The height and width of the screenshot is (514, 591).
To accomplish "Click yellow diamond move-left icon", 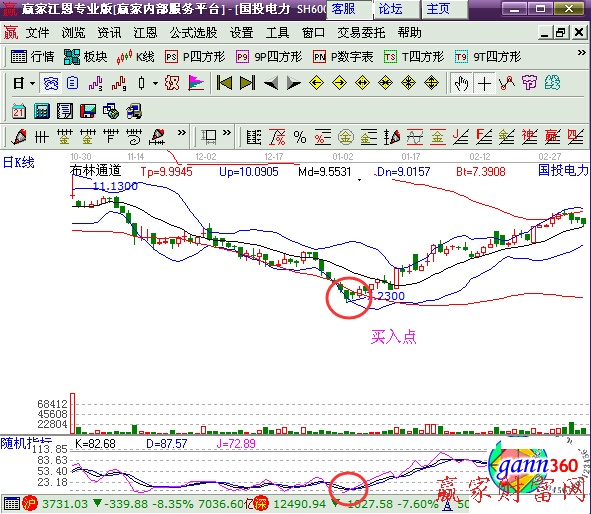I will pos(316,83).
